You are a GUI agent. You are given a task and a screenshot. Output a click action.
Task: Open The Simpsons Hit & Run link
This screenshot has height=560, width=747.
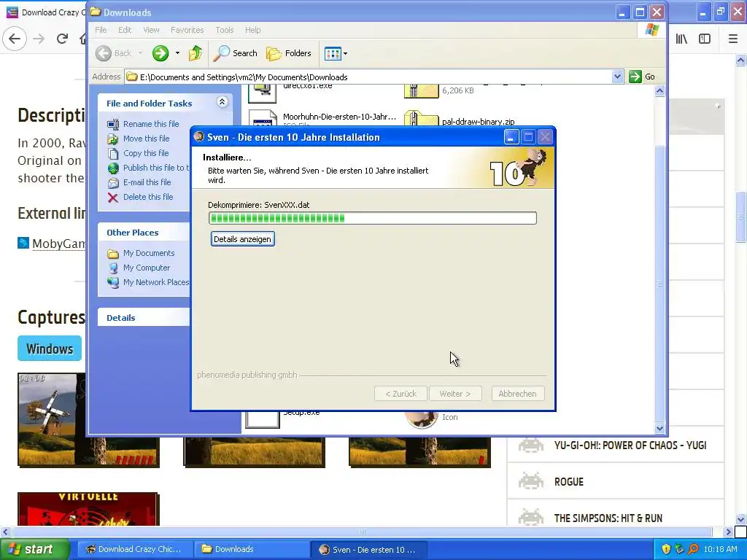tap(608, 518)
